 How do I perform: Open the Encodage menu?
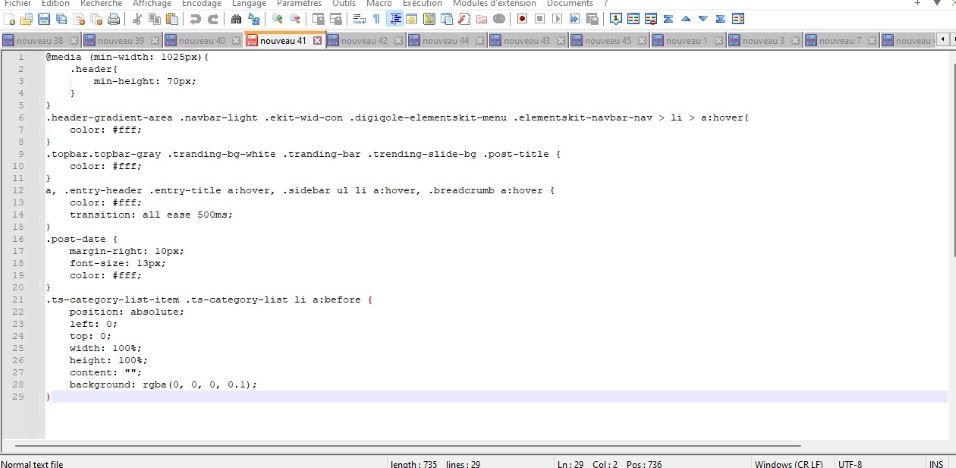pos(202,3)
